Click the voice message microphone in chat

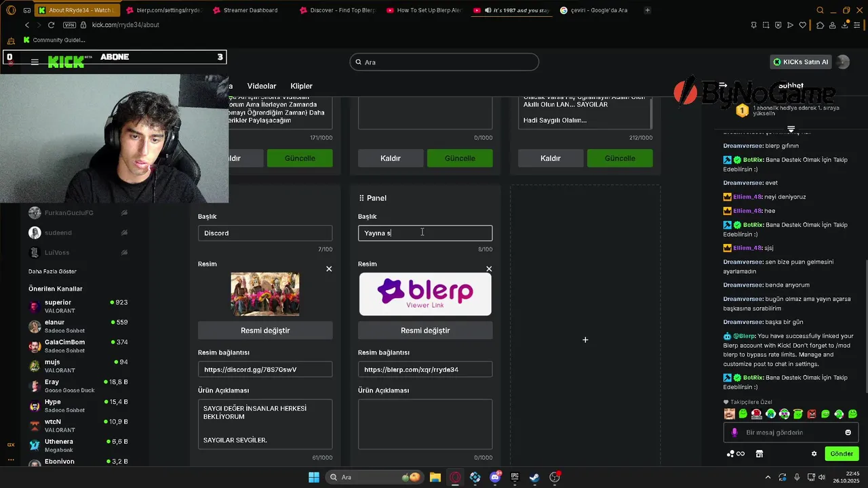(734, 432)
